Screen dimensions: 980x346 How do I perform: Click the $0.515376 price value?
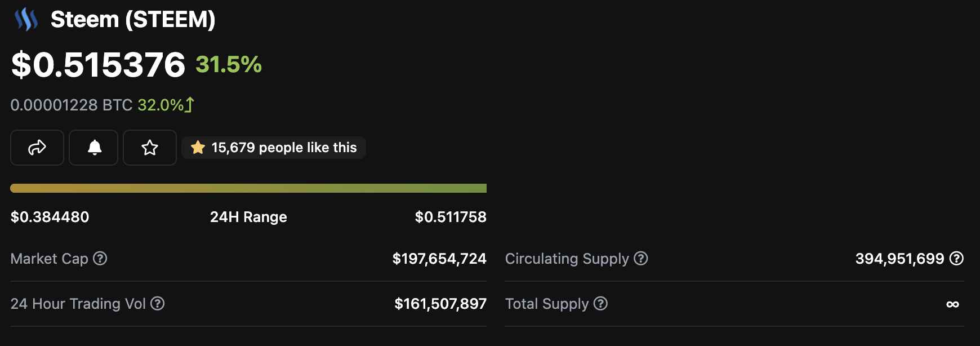pos(99,64)
